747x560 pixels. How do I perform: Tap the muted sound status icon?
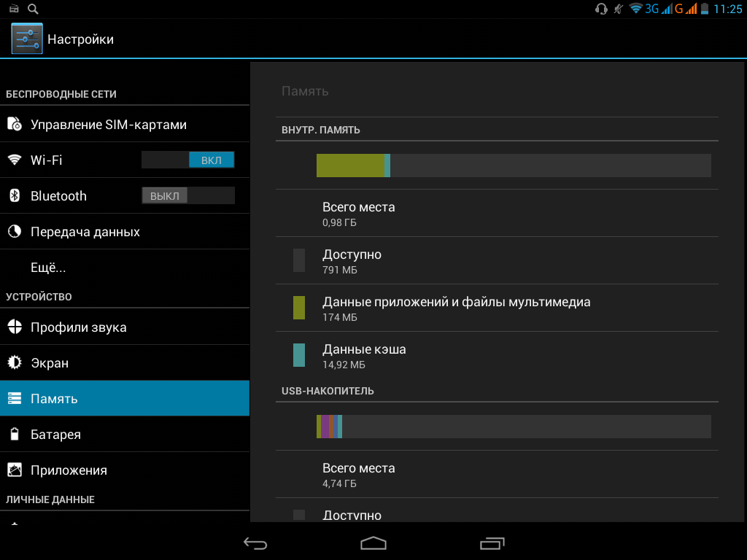point(619,9)
